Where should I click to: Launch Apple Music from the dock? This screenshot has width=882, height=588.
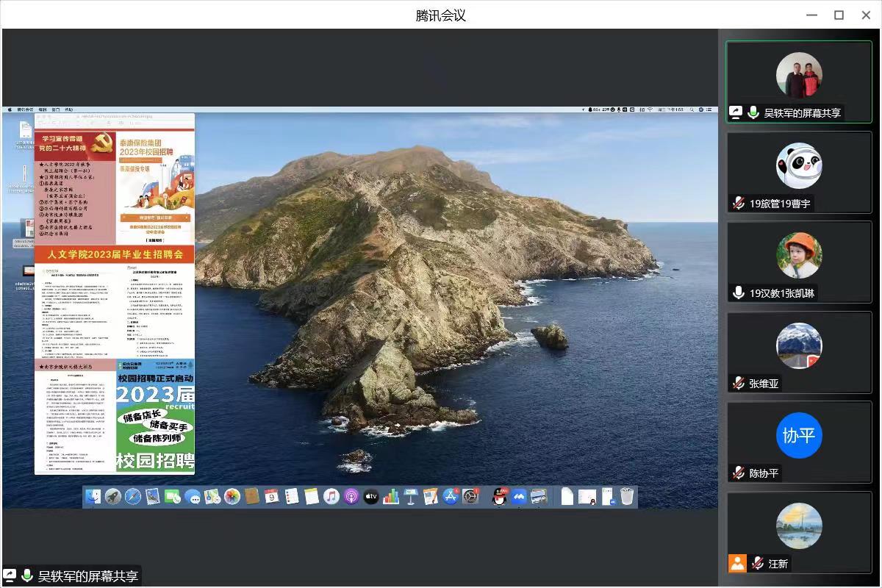[x=331, y=497]
